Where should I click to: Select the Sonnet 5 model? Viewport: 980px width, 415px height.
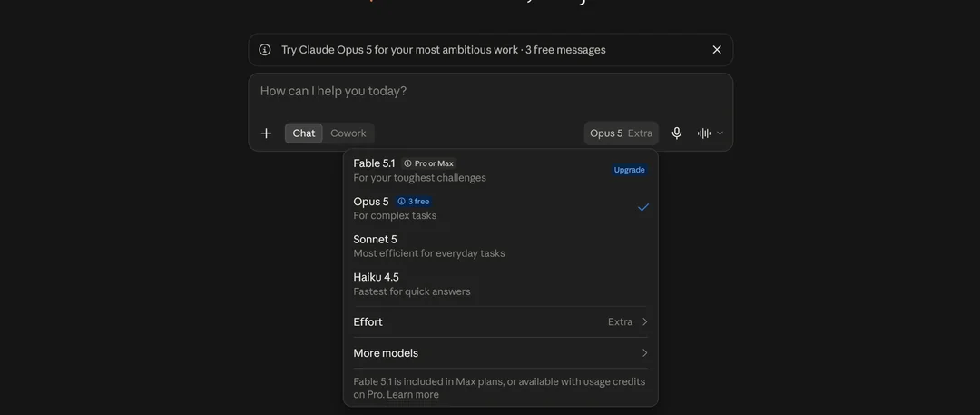(x=501, y=246)
